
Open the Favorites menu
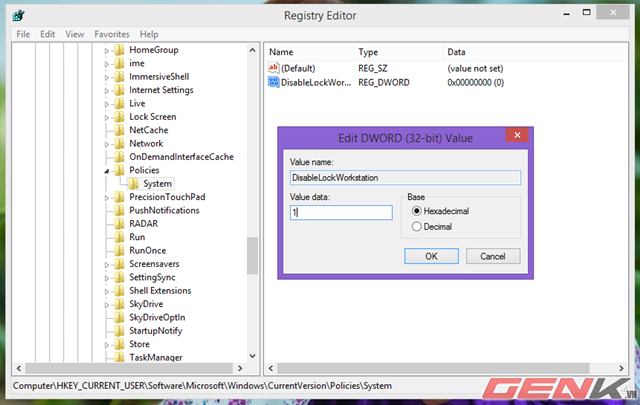112,34
